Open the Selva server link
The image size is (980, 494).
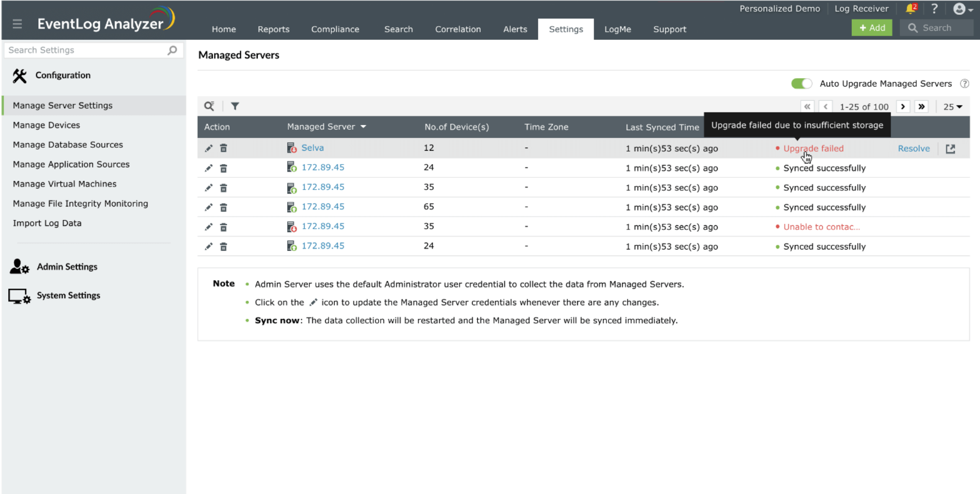click(x=312, y=148)
